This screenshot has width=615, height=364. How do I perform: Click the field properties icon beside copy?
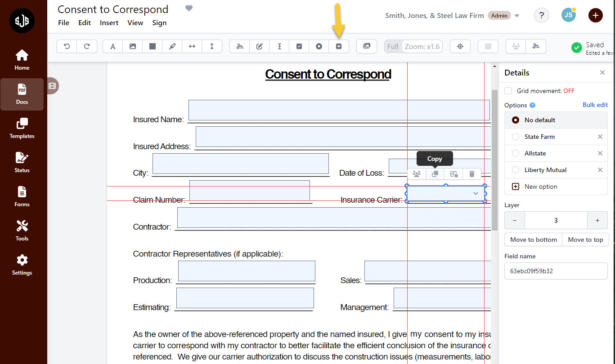point(453,174)
